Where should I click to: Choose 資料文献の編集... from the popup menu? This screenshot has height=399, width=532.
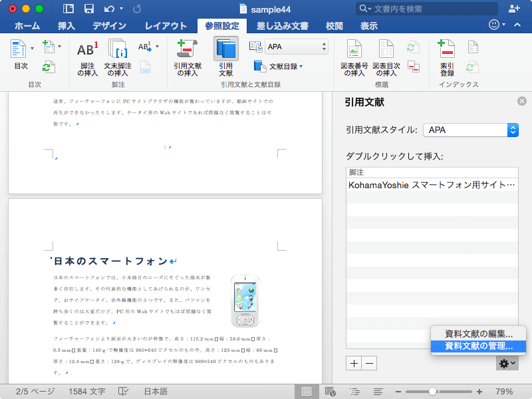(478, 334)
